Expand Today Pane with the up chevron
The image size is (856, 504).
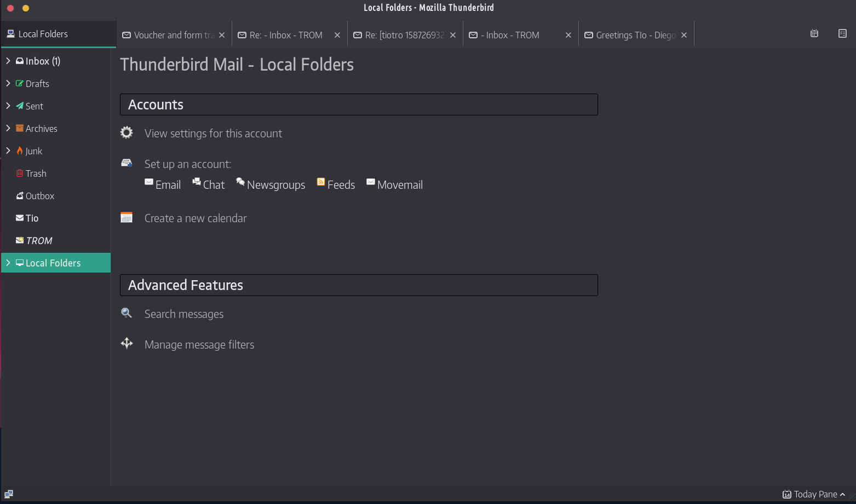(842, 495)
